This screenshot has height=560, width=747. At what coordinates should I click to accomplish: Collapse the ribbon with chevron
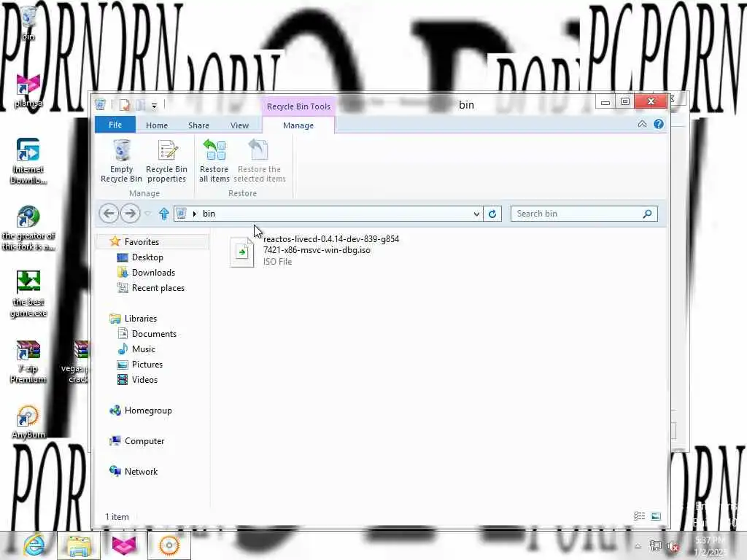coord(642,124)
